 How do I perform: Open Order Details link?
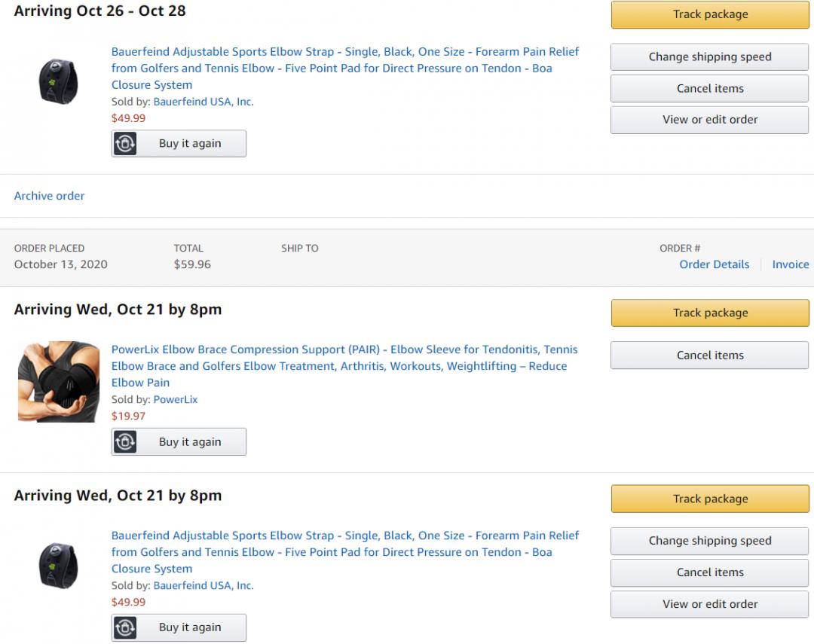point(714,264)
